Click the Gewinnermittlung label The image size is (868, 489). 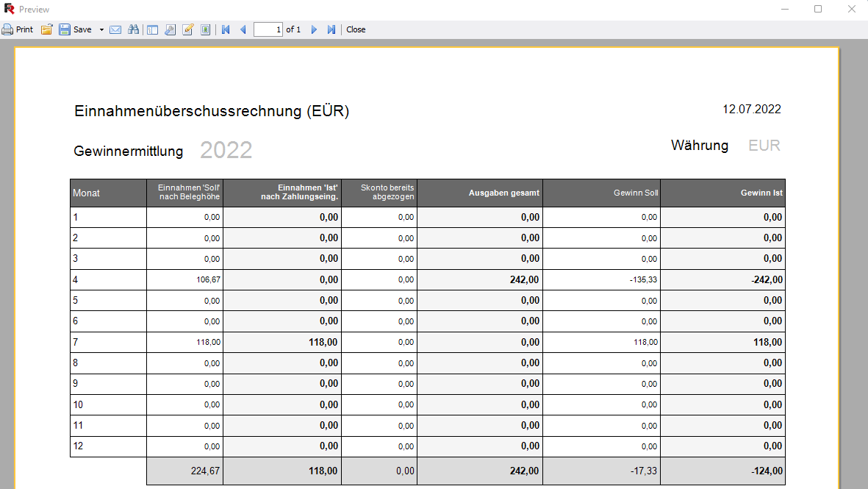[x=129, y=151]
